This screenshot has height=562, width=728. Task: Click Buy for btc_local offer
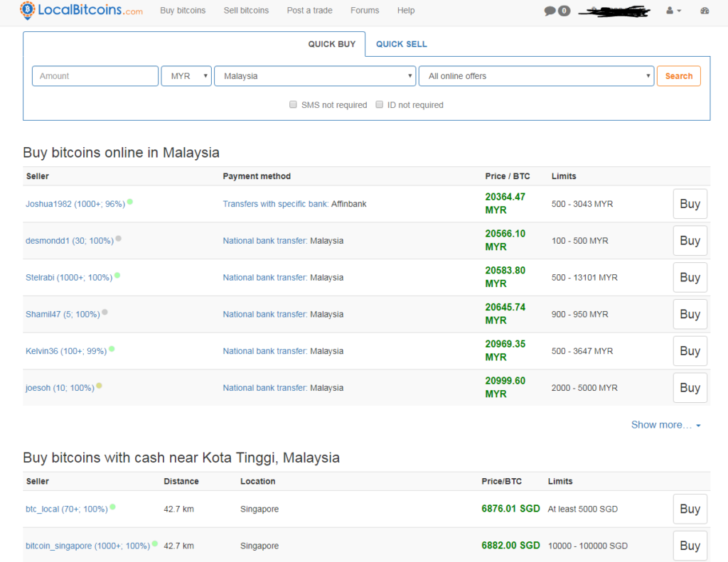coord(690,509)
